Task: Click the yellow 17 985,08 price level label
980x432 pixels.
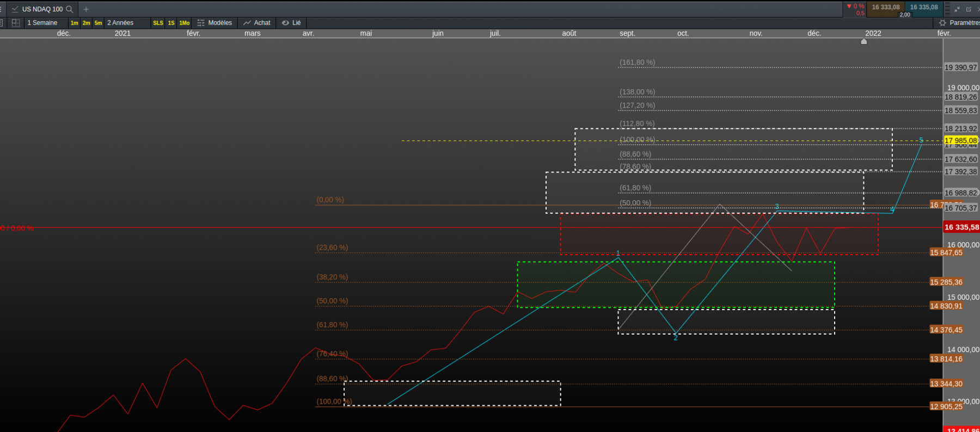Action: [x=961, y=140]
